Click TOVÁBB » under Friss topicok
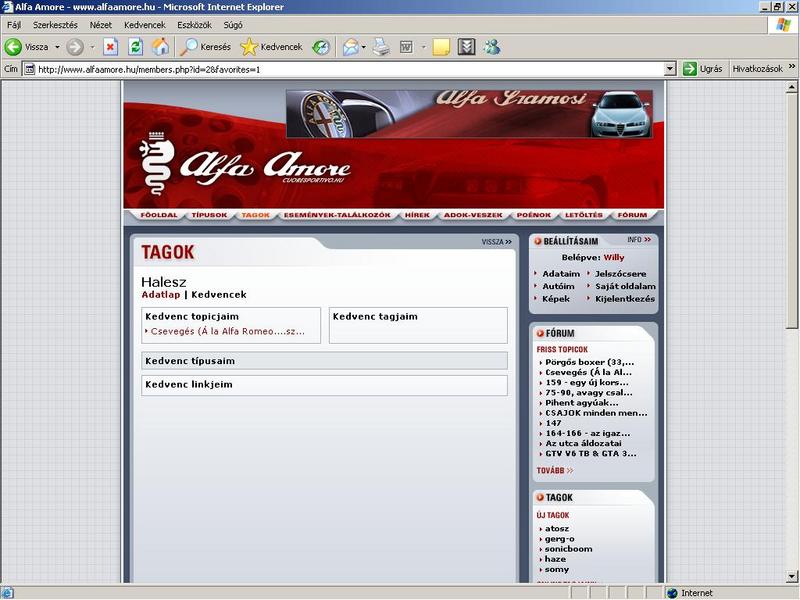 (x=555, y=470)
